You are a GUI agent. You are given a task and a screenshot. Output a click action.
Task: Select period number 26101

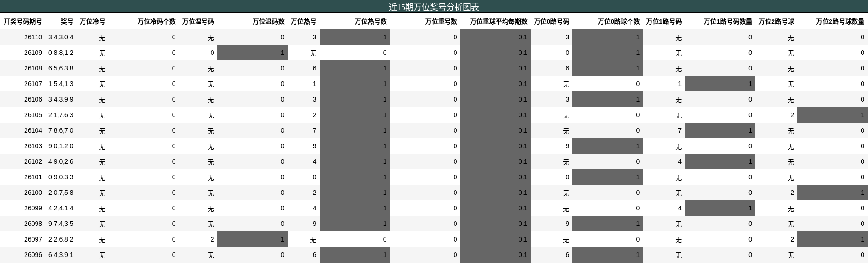tap(33, 177)
